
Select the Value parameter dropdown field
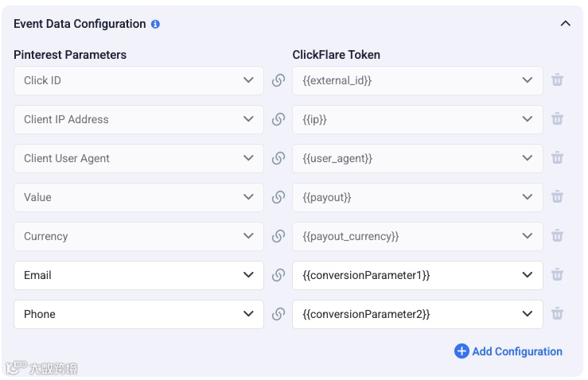coord(138,197)
